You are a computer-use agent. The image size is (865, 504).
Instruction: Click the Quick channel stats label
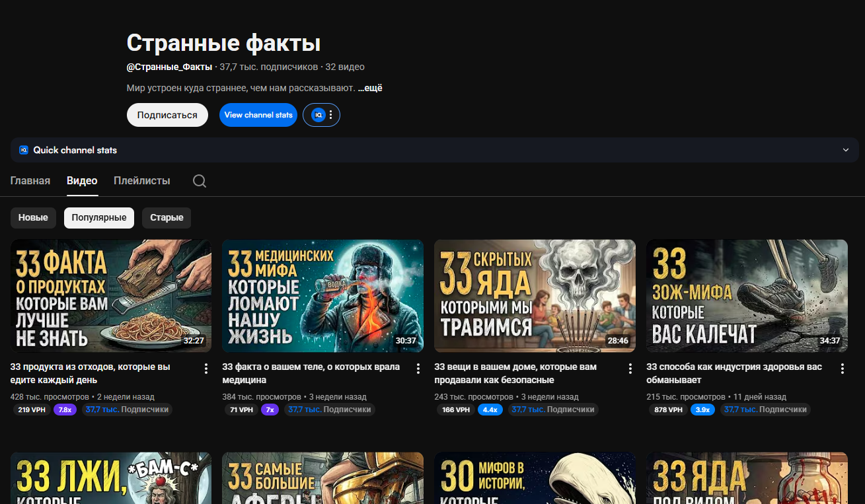pyautogui.click(x=75, y=150)
